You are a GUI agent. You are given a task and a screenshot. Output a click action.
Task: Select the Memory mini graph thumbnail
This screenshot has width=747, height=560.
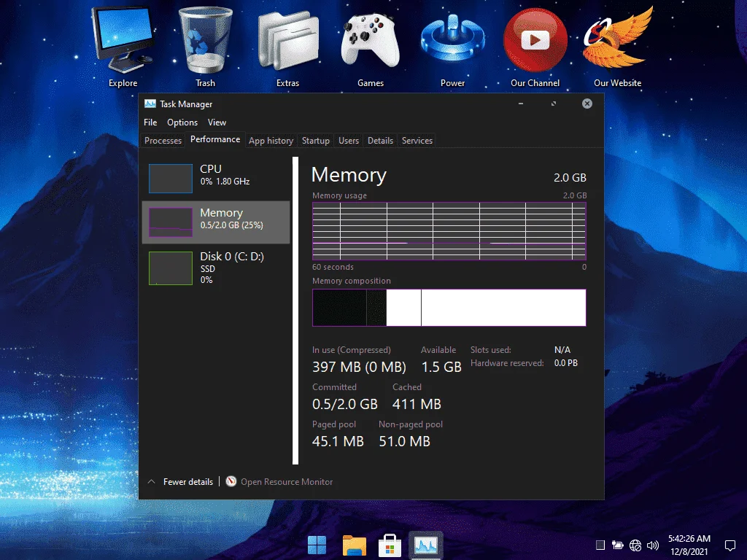coord(171,222)
